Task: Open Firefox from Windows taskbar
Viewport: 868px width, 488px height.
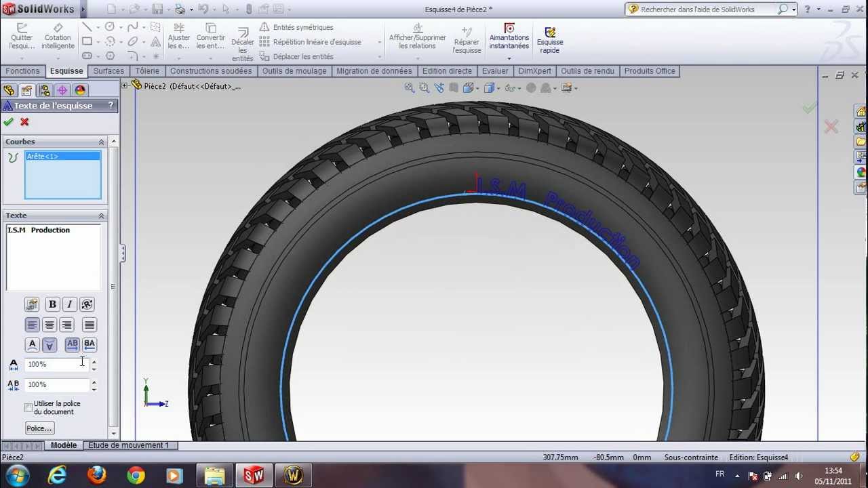Action: pyautogui.click(x=97, y=475)
